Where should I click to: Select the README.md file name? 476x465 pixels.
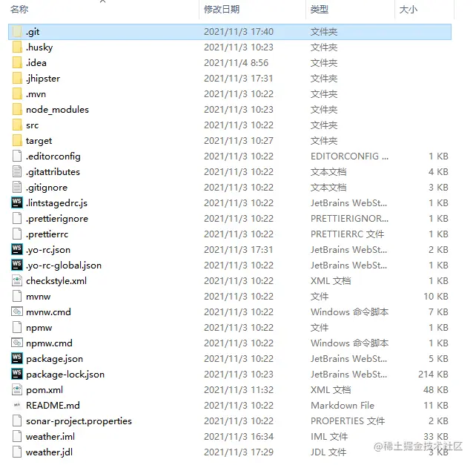[x=53, y=406]
